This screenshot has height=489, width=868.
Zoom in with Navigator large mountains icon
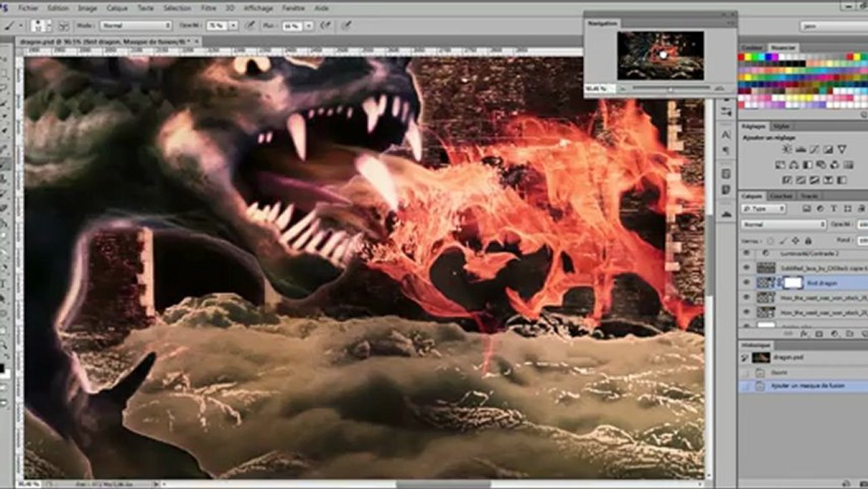(719, 88)
